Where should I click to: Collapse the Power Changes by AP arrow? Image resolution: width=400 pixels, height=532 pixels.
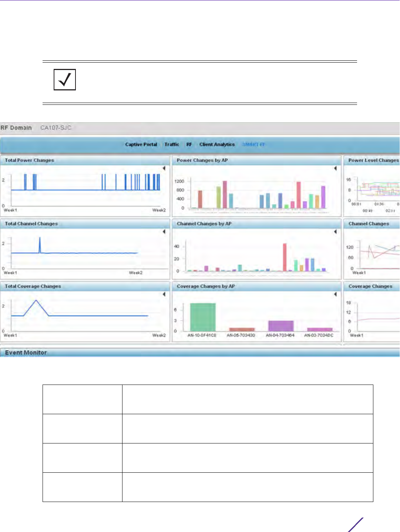coord(335,168)
